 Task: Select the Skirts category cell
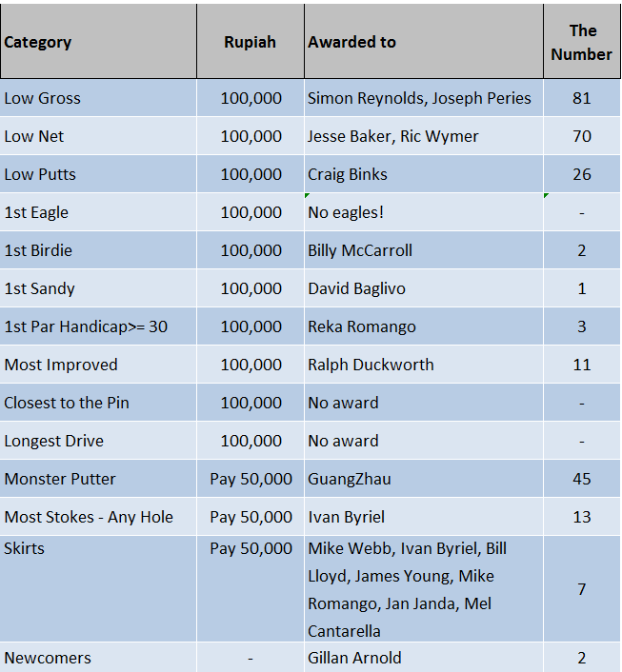[25, 548]
